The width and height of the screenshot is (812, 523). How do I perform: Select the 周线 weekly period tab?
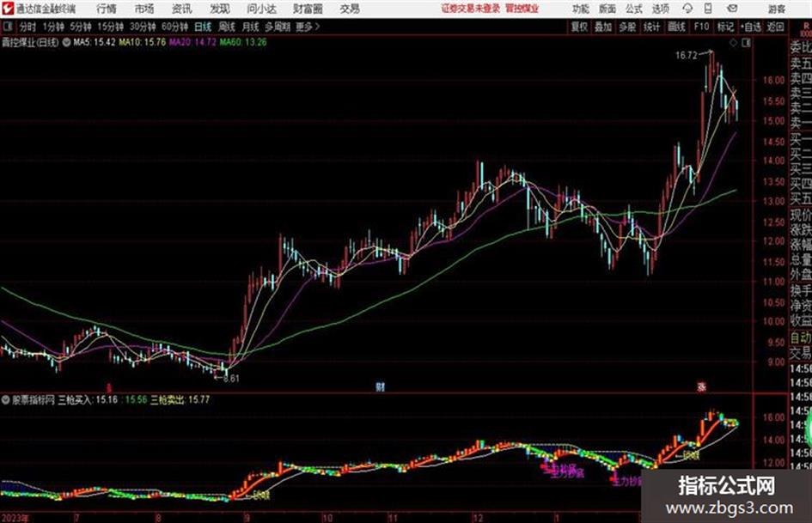click(x=227, y=27)
